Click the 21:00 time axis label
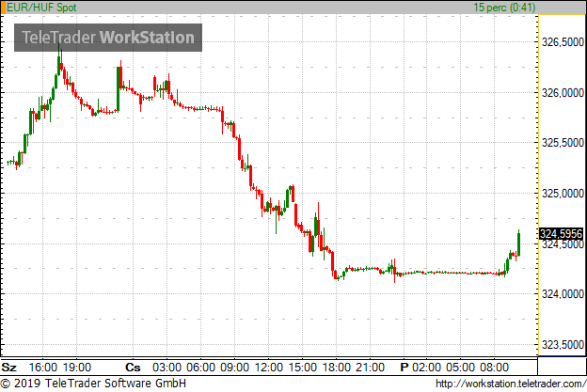This screenshot has height=392, width=587. (371, 368)
